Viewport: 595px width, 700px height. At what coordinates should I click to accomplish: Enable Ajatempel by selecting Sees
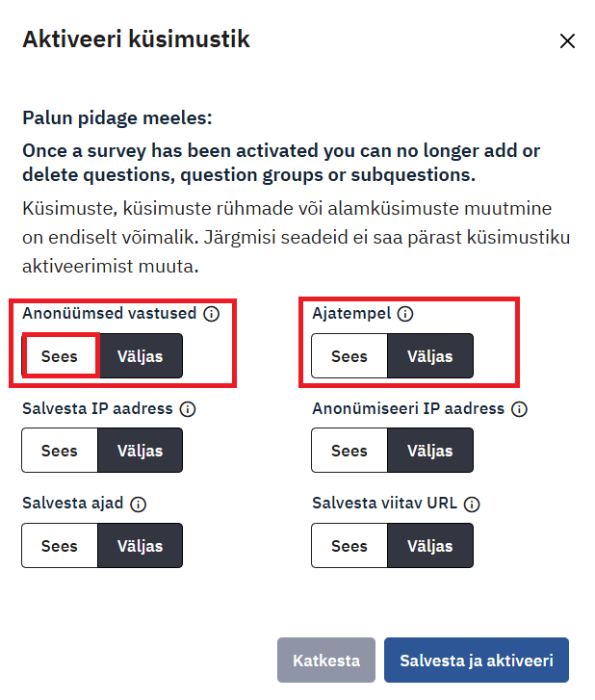tap(349, 356)
